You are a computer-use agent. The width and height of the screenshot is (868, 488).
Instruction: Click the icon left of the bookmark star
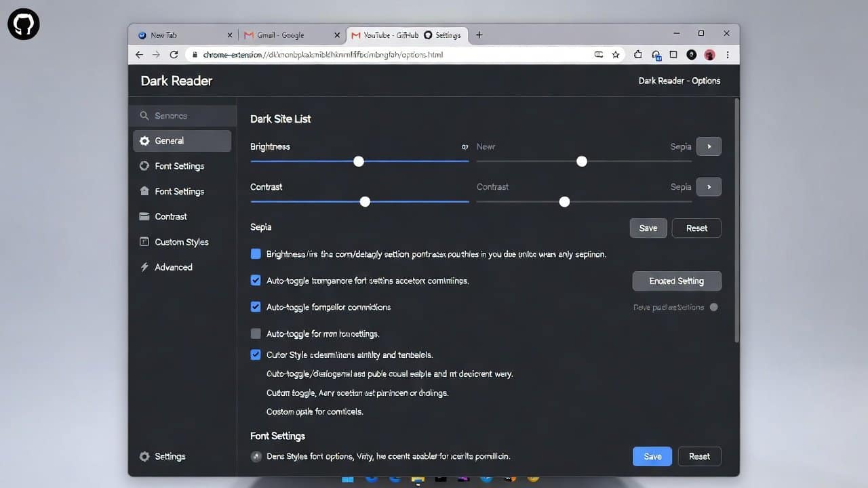(x=599, y=54)
